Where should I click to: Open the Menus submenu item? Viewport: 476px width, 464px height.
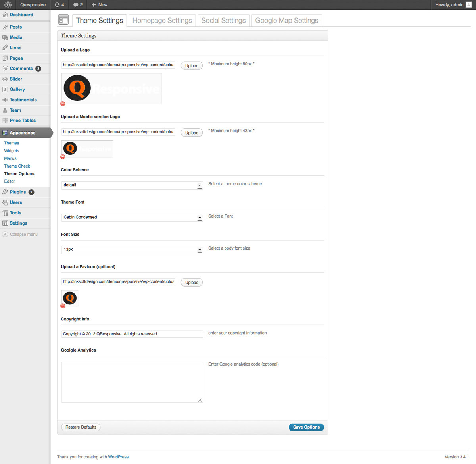coord(10,158)
